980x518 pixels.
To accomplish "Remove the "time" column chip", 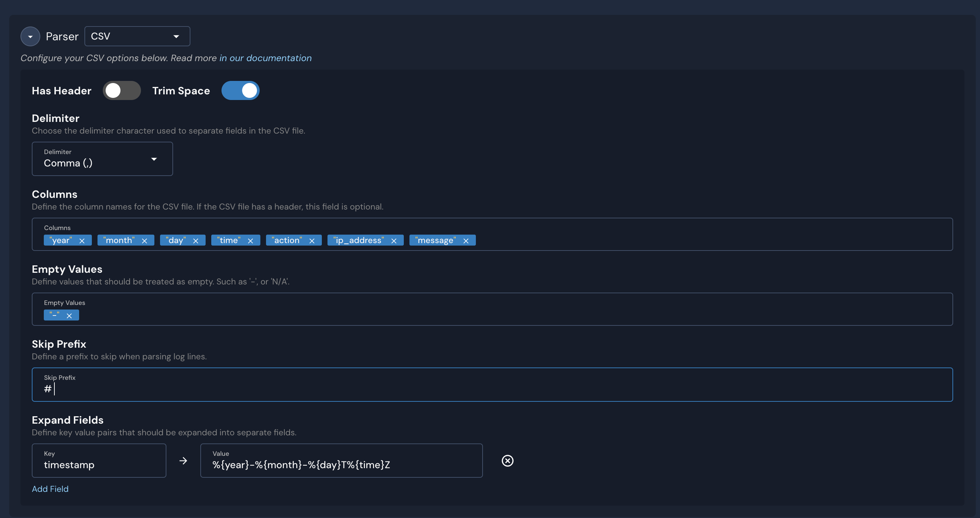I will pyautogui.click(x=250, y=241).
